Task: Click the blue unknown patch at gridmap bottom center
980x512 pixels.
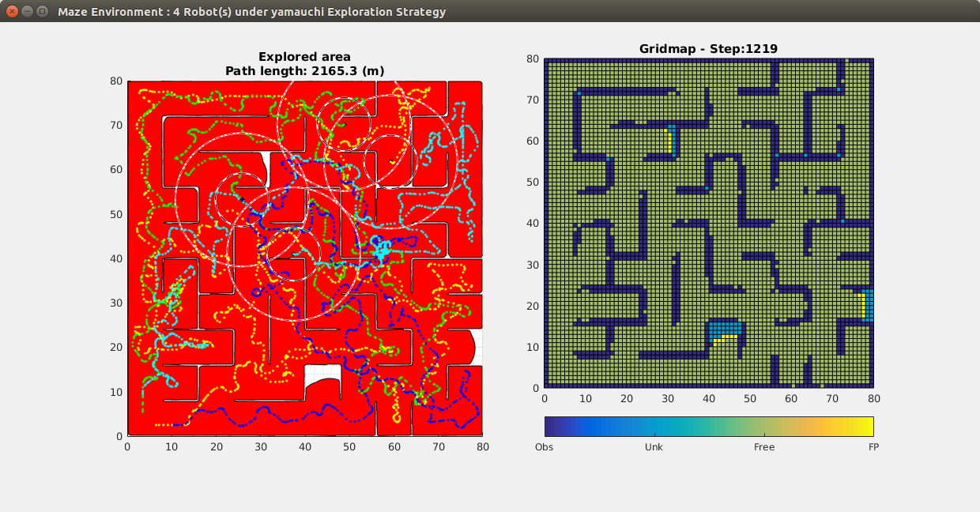Action: [725, 328]
